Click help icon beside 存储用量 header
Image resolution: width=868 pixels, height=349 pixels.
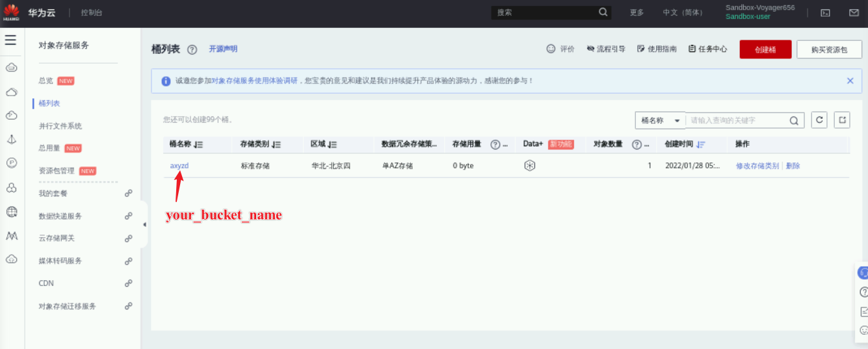[495, 144]
